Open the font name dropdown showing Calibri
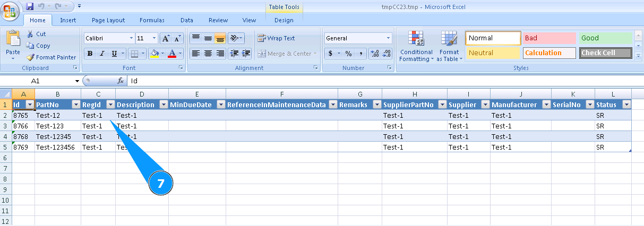The image size is (644, 226). point(132,38)
